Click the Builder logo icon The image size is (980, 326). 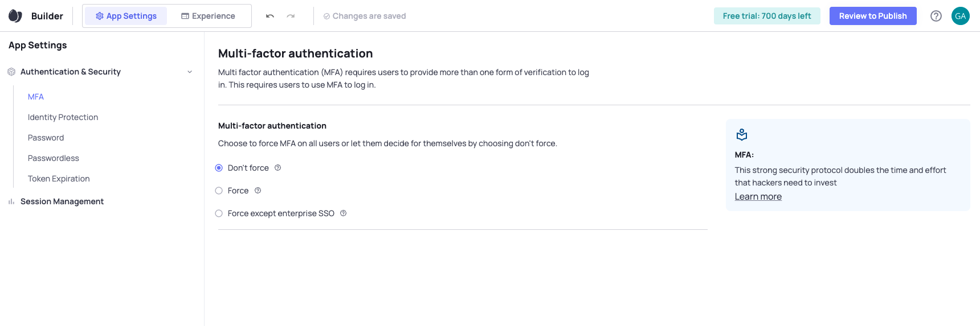pos(15,16)
